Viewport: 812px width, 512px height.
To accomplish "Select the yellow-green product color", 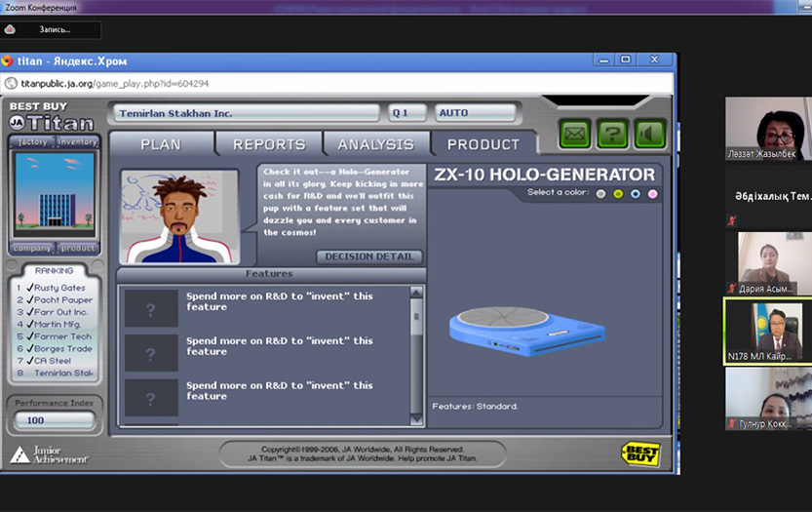I will point(618,193).
